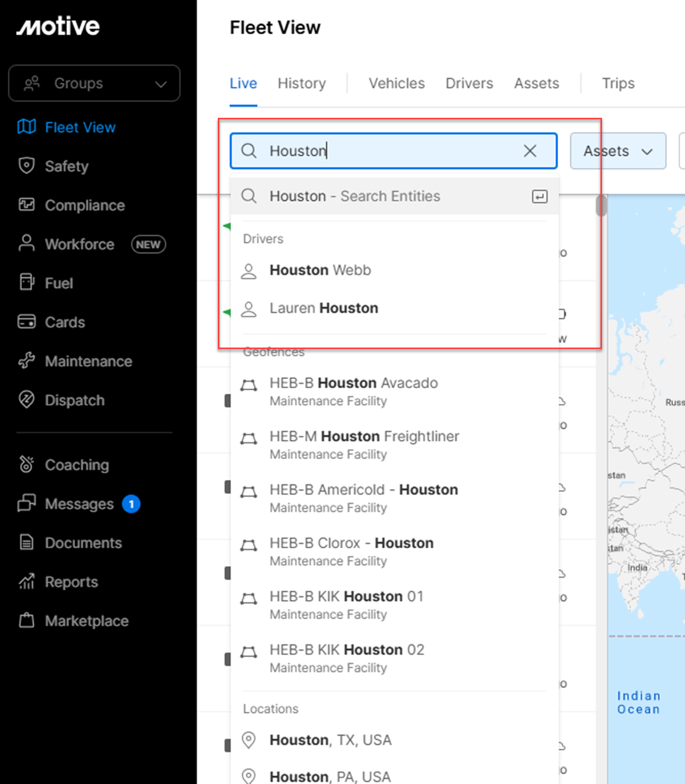Go to Safety section
This screenshot has height=784, width=685.
[67, 166]
